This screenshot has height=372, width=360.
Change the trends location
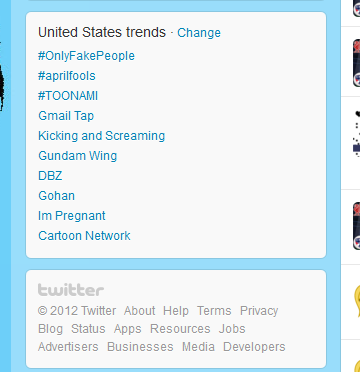tap(199, 33)
